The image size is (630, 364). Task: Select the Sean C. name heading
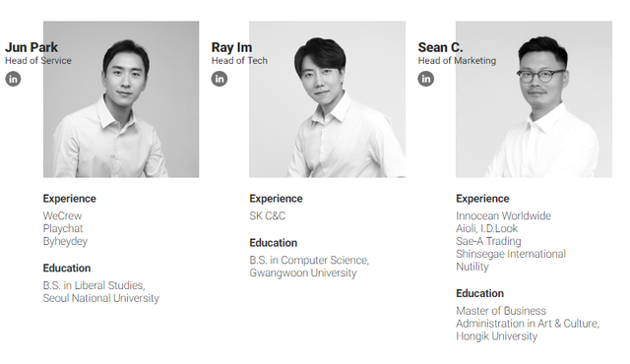pyautogui.click(x=440, y=47)
